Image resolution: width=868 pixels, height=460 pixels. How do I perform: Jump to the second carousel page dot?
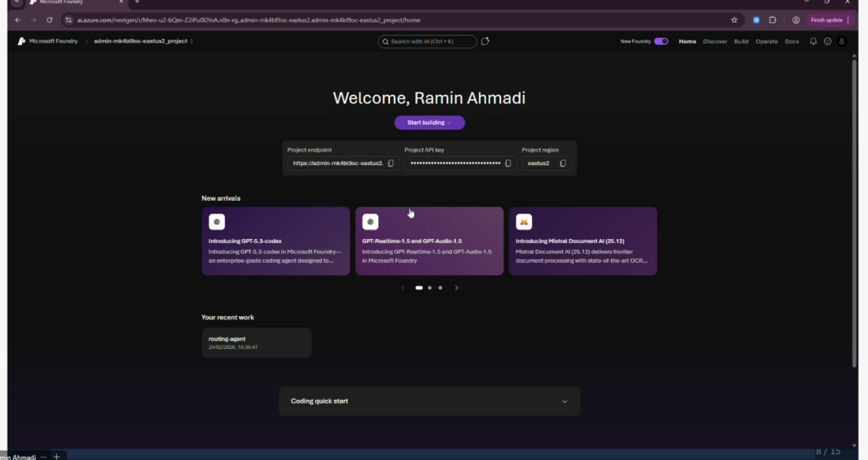click(x=430, y=288)
